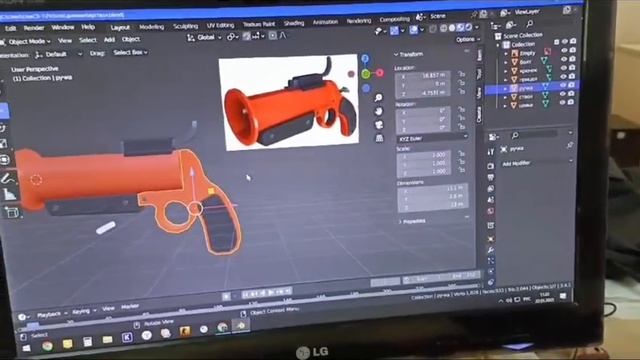Open the viewport Add menu

pos(109,40)
